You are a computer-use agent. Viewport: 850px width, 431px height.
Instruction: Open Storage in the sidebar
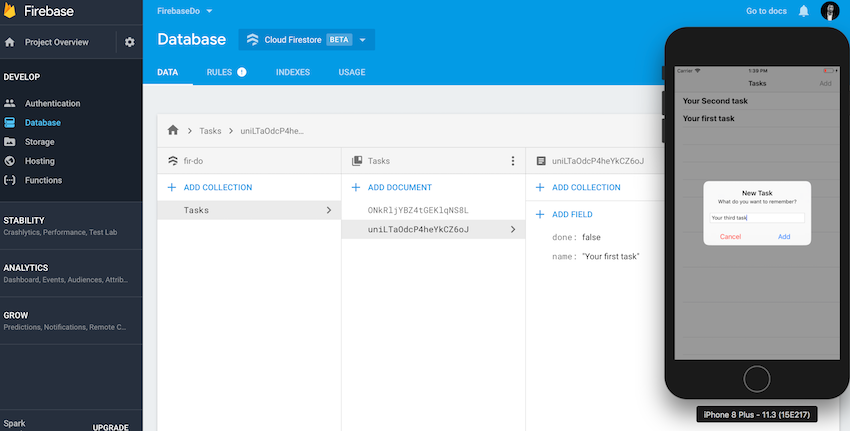coord(40,141)
